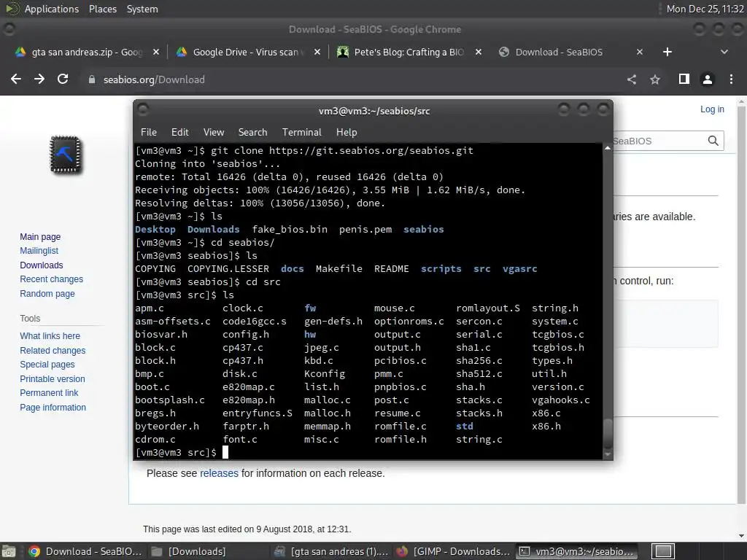Click the SeaBIOS chip logo
The image size is (747, 560).
tap(66, 155)
